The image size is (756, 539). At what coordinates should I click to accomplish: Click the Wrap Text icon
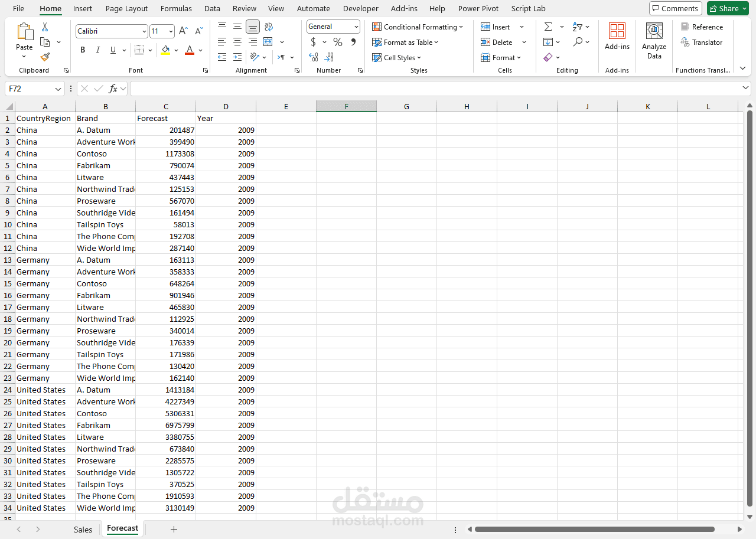point(269,27)
